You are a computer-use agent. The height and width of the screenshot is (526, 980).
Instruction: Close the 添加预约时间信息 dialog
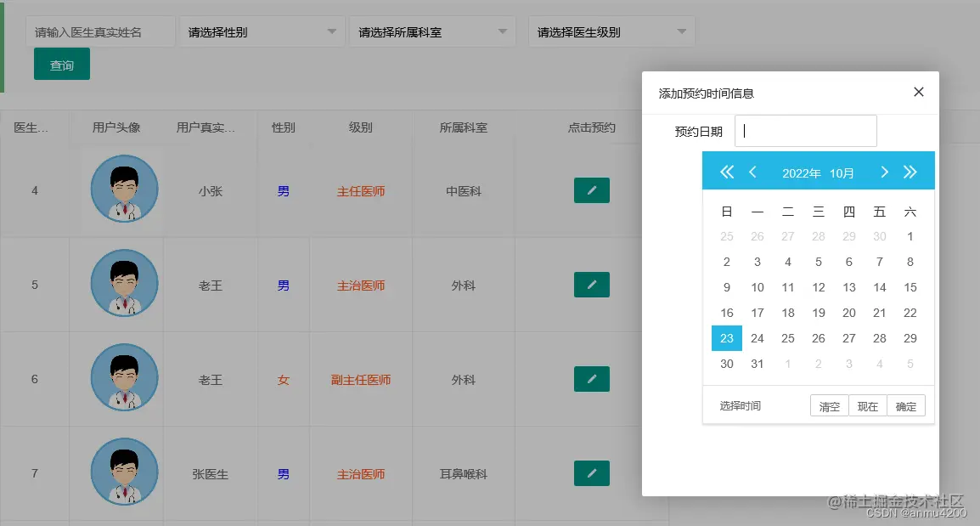pos(918,92)
